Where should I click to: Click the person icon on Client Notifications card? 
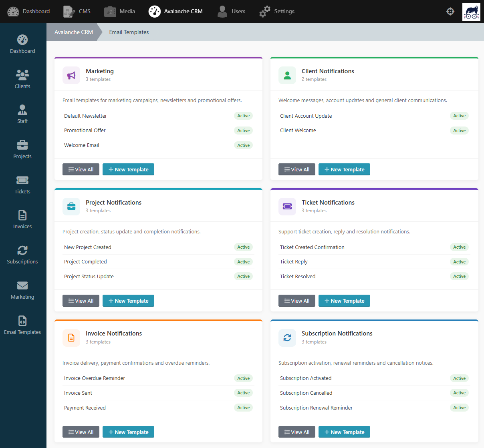287,75
